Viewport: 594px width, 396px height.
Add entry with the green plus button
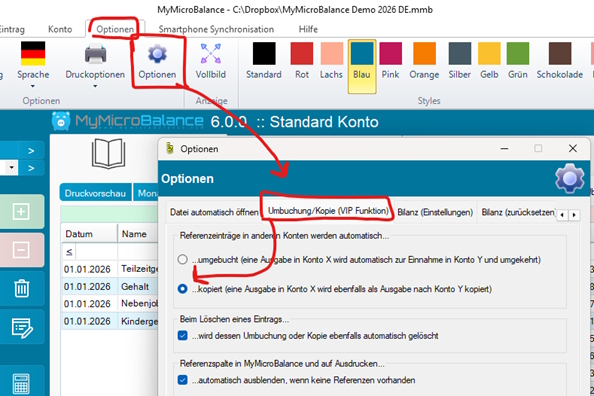coord(21,211)
